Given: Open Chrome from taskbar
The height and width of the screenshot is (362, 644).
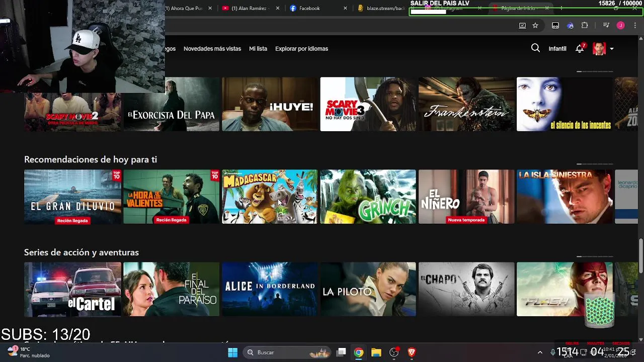Looking at the screenshot, I should pyautogui.click(x=358, y=352).
